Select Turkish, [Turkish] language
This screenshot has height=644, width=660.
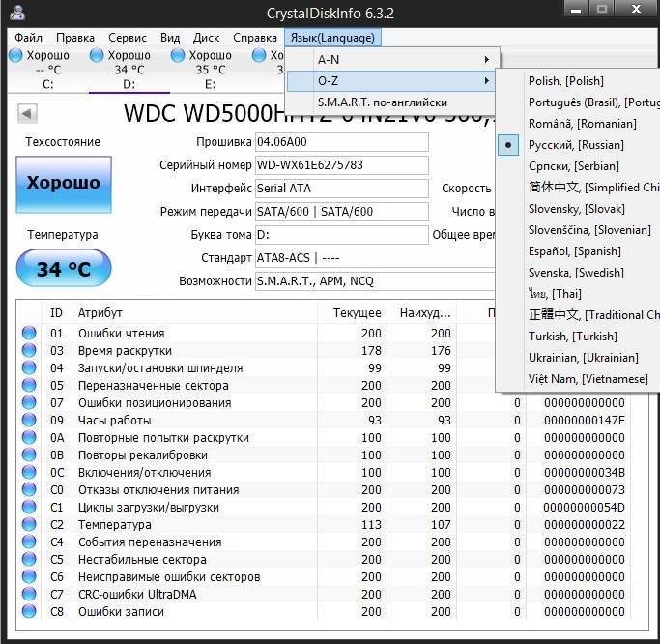578,337
